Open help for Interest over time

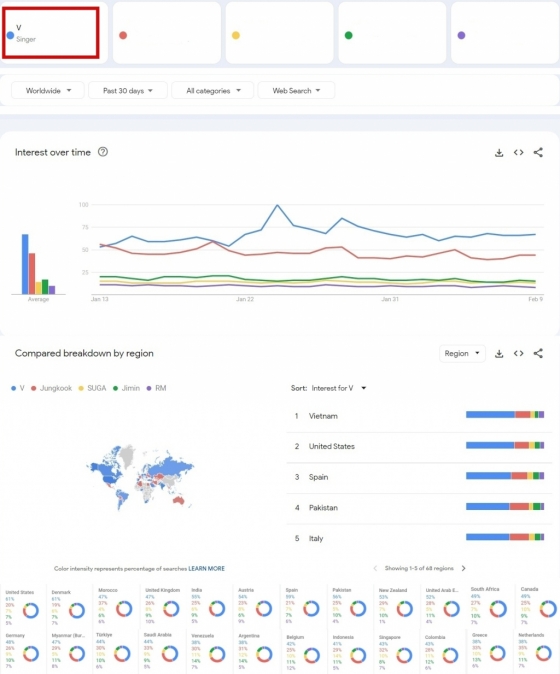(x=103, y=152)
